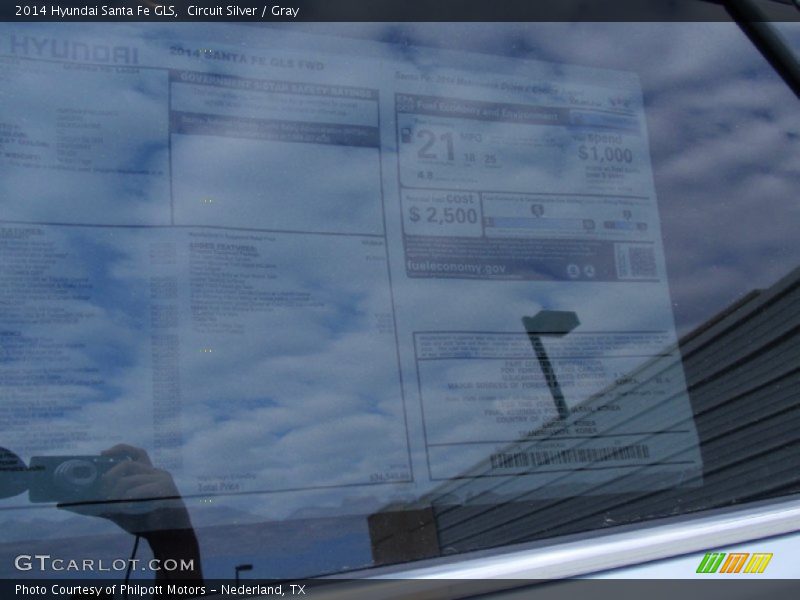Click the "21" MPG figure
The image size is (800, 600).
[x=435, y=146]
